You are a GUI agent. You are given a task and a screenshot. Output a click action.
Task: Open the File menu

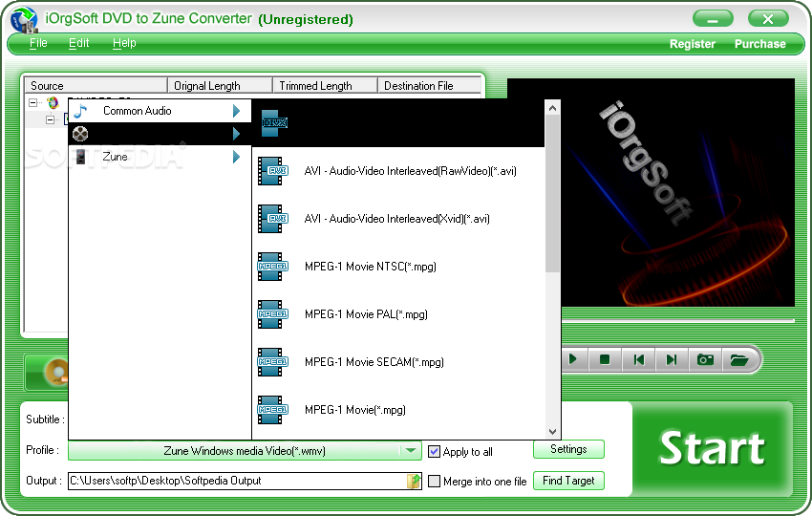[38, 43]
